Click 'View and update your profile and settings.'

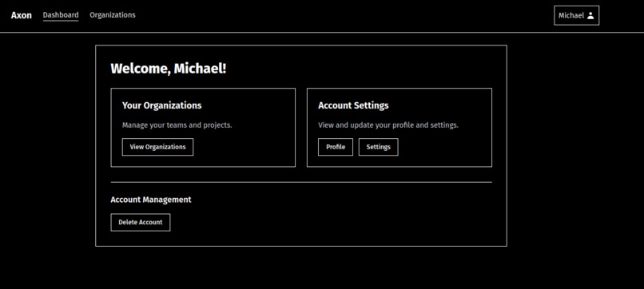(388, 125)
